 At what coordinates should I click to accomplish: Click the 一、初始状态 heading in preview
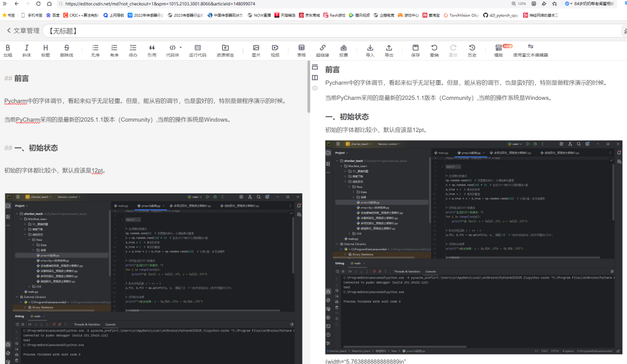tap(347, 117)
